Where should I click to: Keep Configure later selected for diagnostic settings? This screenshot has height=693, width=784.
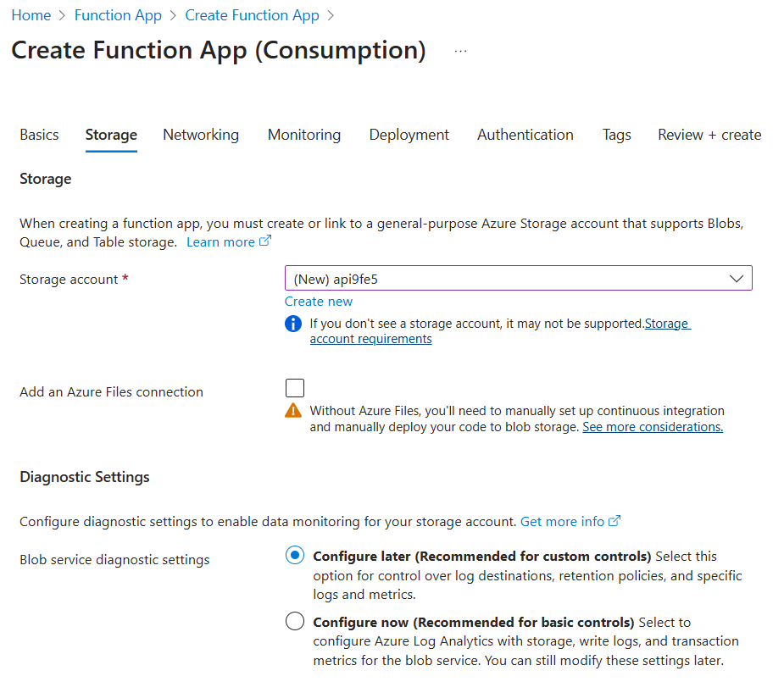pos(294,555)
